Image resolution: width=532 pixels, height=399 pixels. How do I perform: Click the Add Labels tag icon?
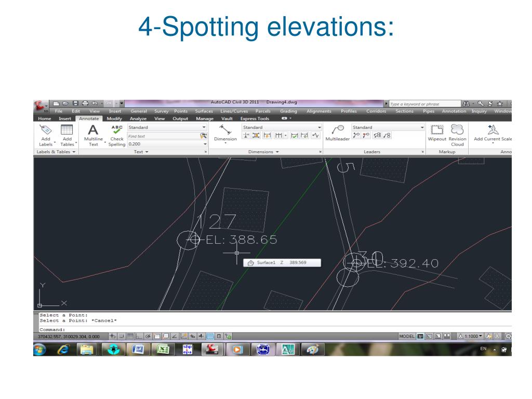point(46,129)
